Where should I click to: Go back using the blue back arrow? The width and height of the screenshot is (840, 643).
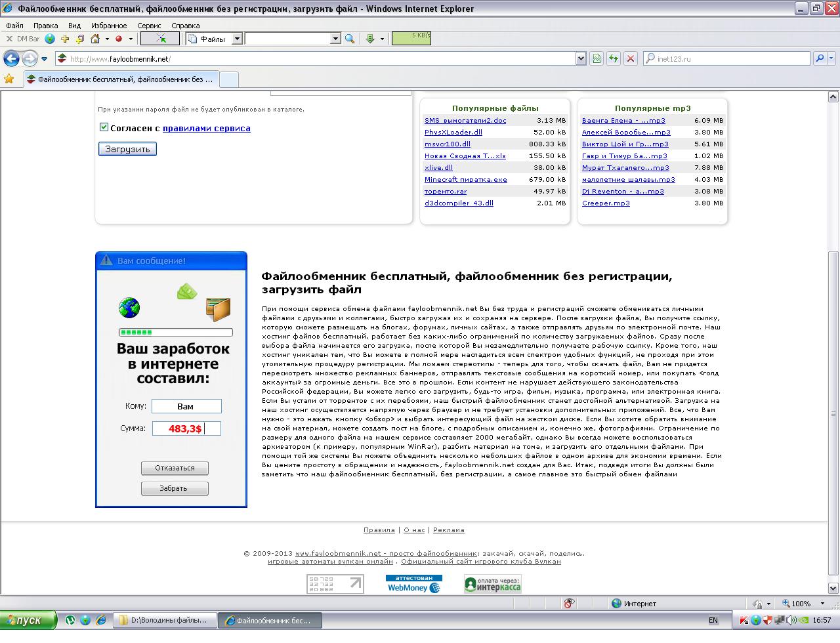11,58
